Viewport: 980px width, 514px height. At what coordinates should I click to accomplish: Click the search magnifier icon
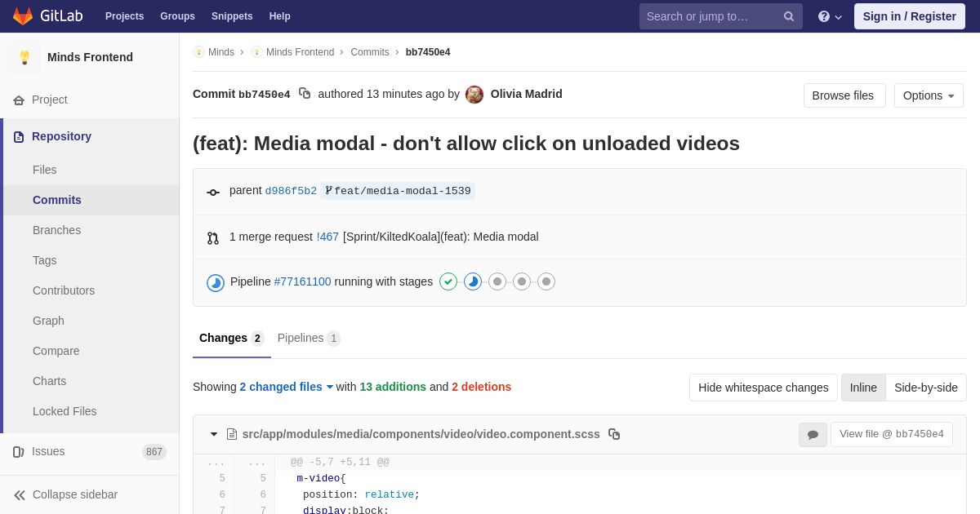788,16
